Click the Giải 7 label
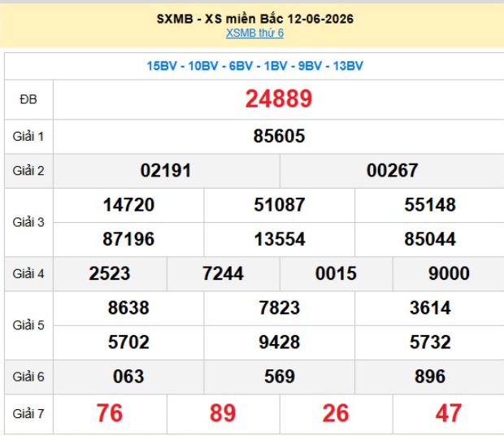 pyautogui.click(x=28, y=414)
